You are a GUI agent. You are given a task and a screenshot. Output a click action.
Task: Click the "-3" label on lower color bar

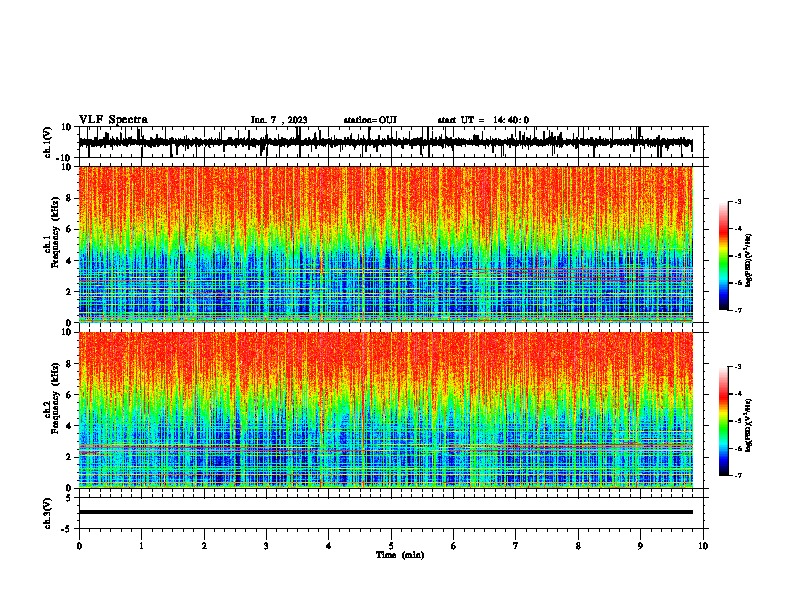(737, 367)
